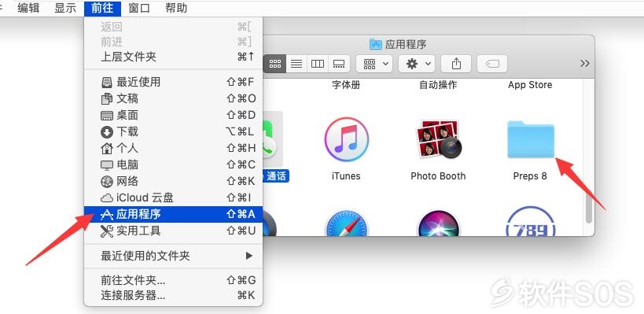Choose 实用工具 from the Go menu
Screen dimensions: 644x314
coord(173,231)
